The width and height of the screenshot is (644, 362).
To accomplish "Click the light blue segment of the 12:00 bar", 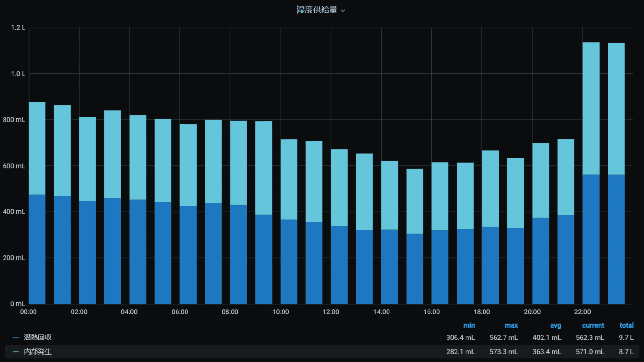I will pyautogui.click(x=339, y=187).
